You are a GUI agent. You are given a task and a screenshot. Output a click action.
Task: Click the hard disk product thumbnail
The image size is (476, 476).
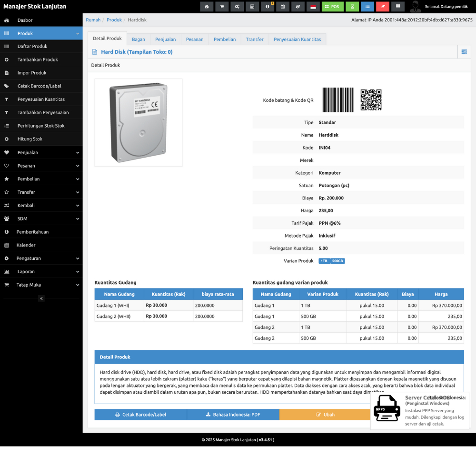pyautogui.click(x=139, y=122)
